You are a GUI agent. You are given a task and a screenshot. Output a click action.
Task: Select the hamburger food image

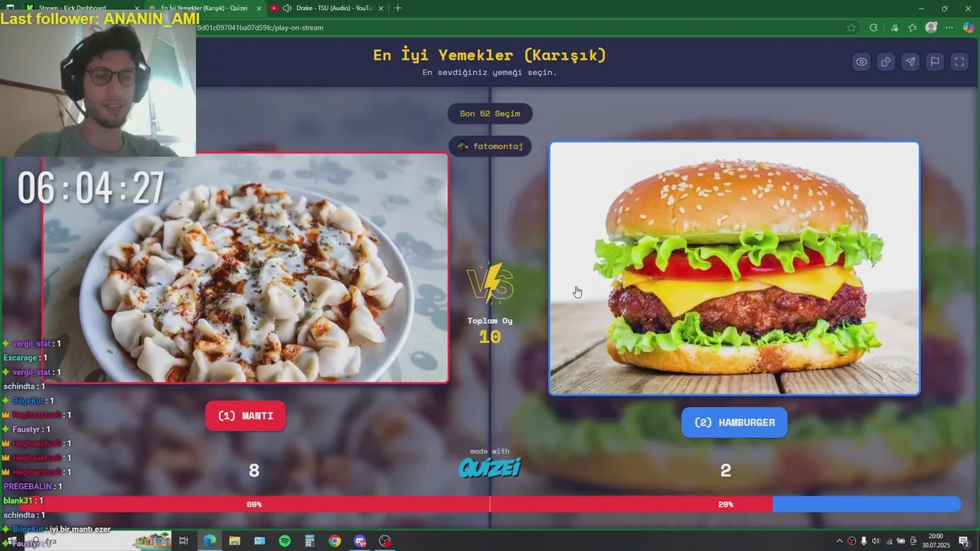734,268
